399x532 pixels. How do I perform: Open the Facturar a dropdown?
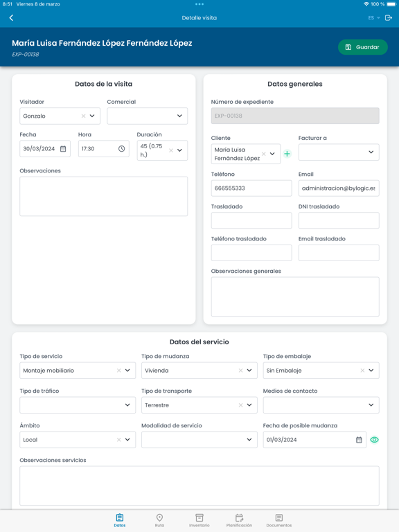[339, 152]
